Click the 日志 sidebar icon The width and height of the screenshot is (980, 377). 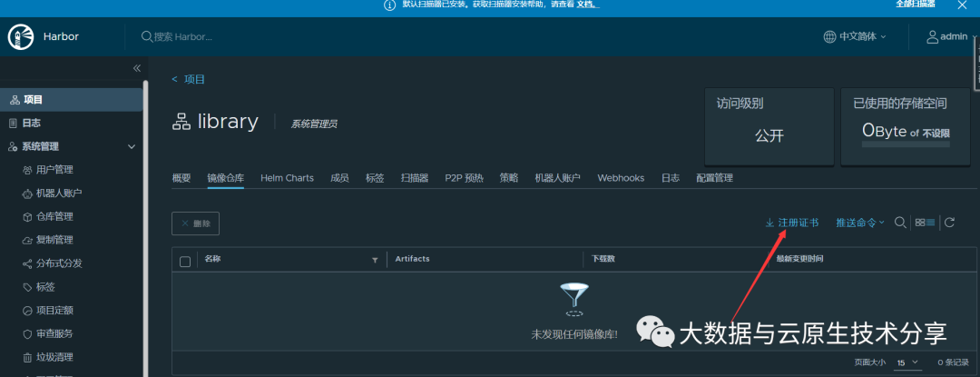point(13,124)
